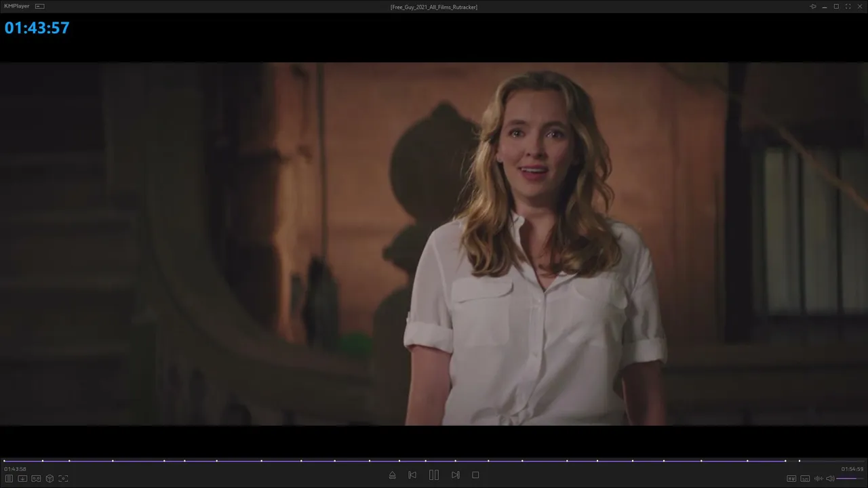Maximize the KMPlayer window

836,6
